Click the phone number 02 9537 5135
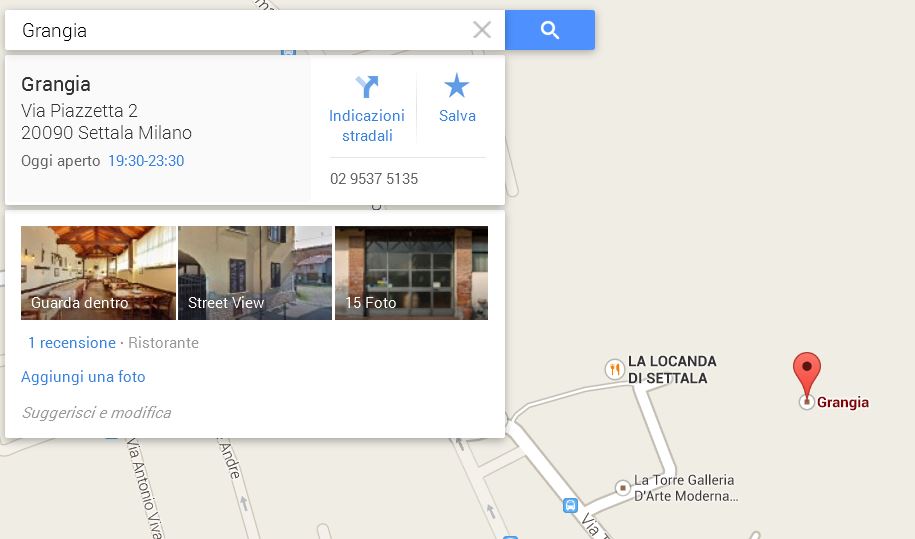This screenshot has width=915, height=539. (x=374, y=178)
